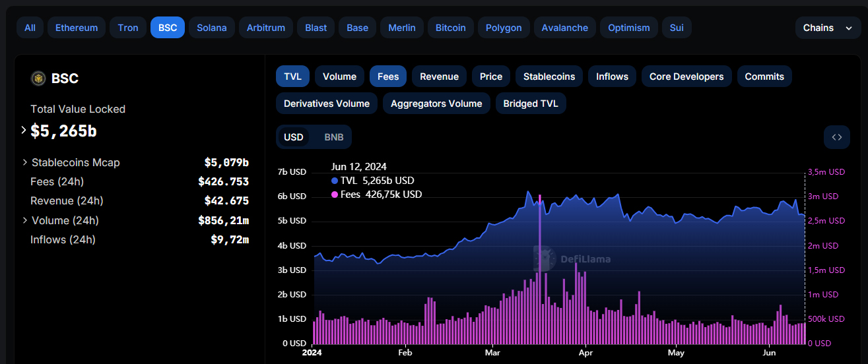Enable Aggregators Volume on the chart

coord(436,104)
